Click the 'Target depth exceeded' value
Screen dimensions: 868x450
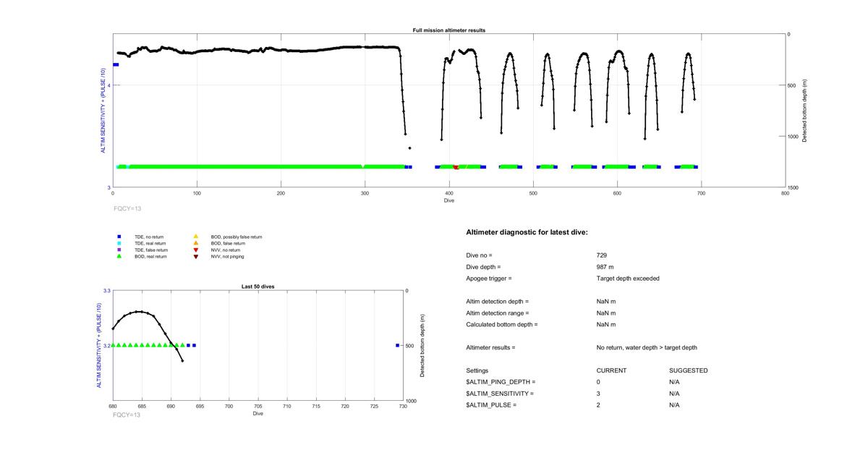point(628,278)
